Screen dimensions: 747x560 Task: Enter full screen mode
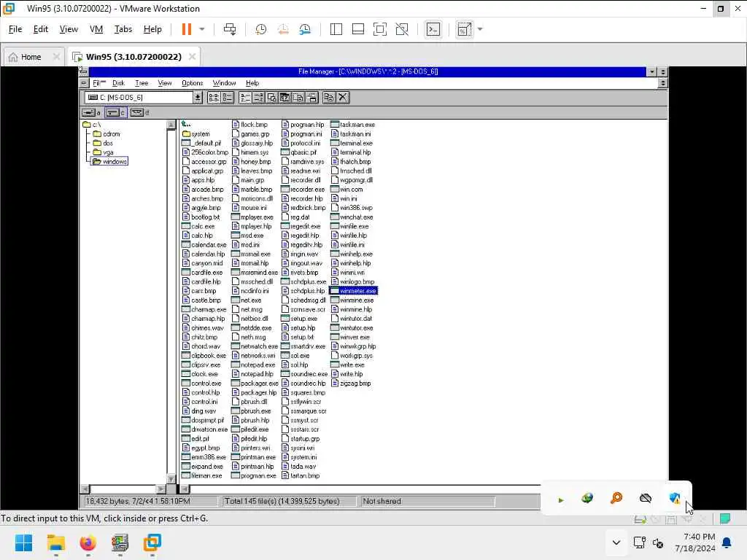[379, 29]
